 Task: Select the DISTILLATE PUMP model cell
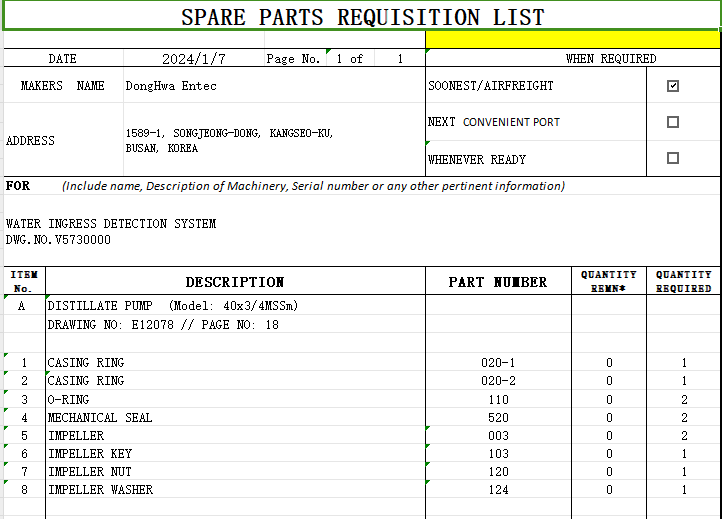(172, 306)
